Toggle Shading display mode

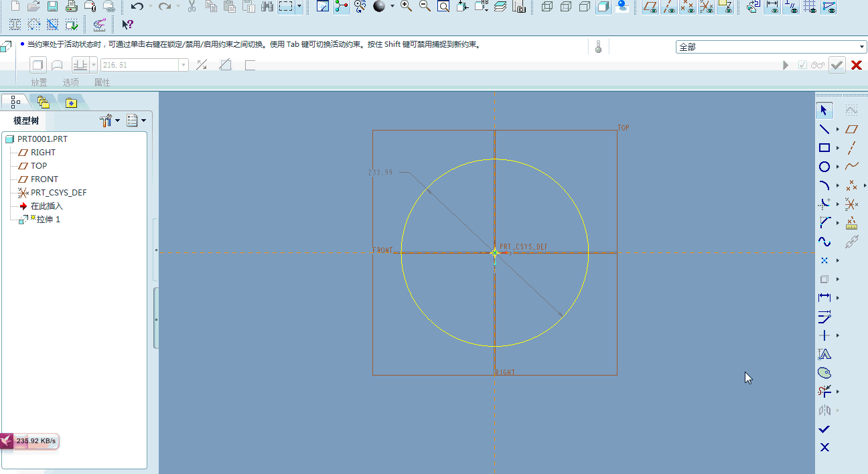tap(603, 7)
